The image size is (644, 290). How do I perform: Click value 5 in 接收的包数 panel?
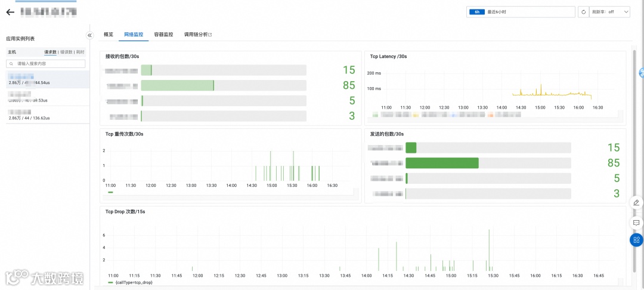[352, 101]
